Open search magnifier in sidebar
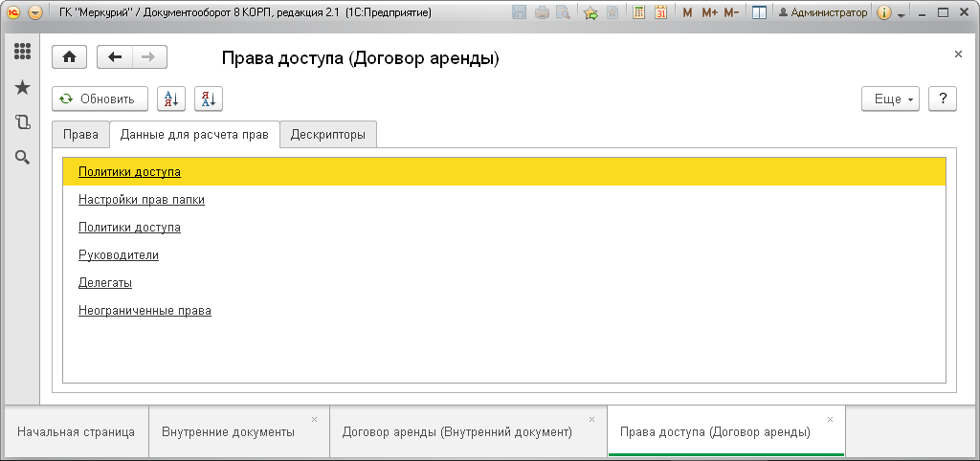This screenshot has height=461, width=980. (x=23, y=158)
